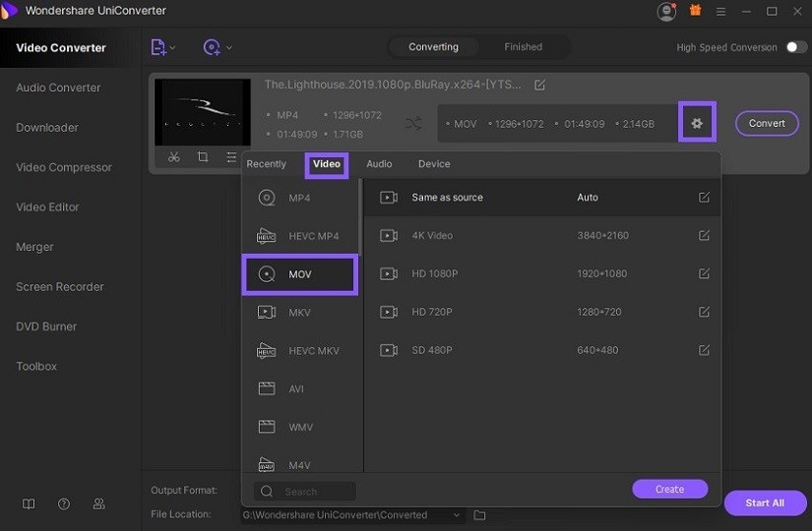
Task: Open Toolbox in sidebar
Action: point(36,367)
